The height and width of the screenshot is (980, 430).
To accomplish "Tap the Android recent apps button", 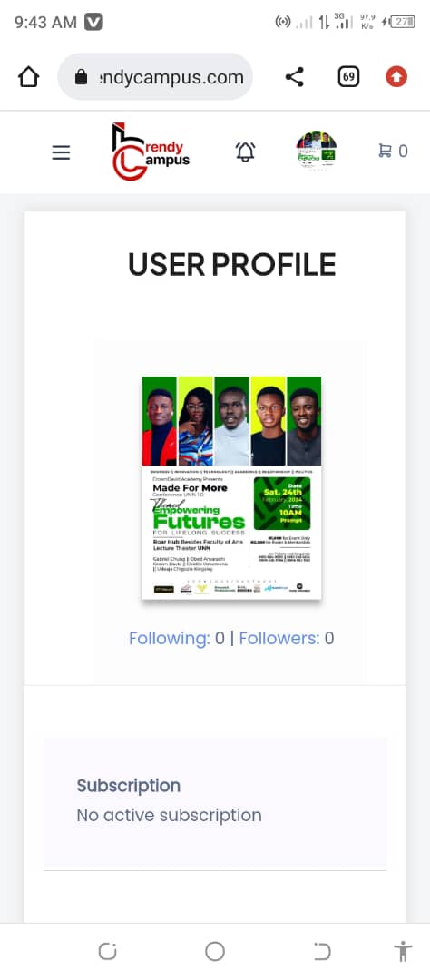I will 107,952.
